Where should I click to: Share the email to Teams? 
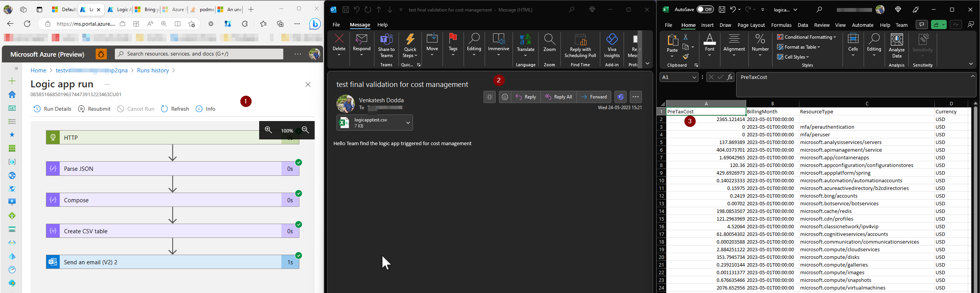(x=386, y=46)
